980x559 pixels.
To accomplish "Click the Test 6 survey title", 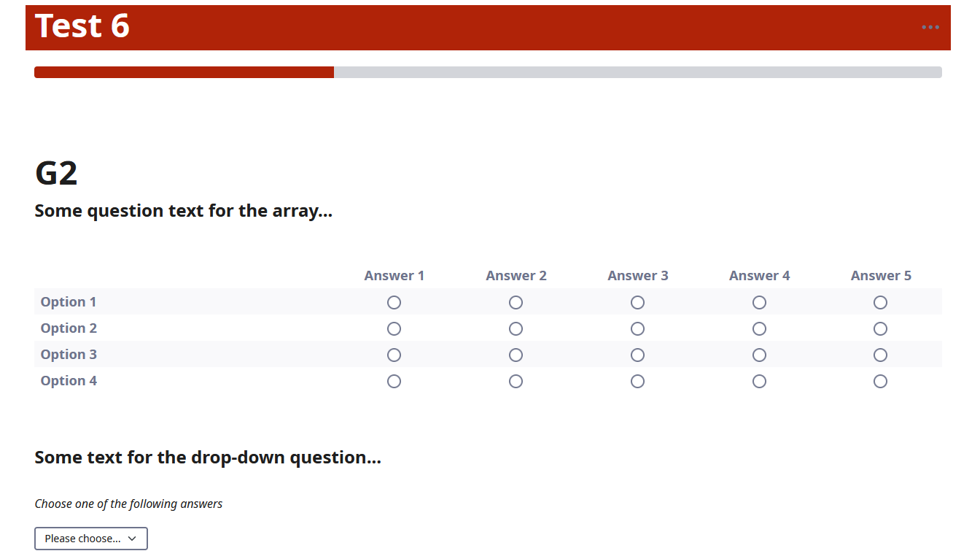I will click(82, 26).
